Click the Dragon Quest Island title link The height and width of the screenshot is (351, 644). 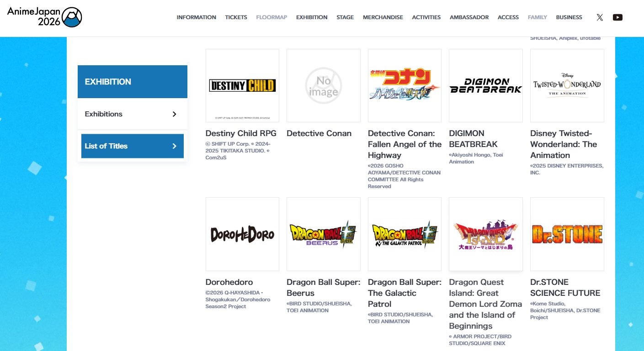pyautogui.click(x=485, y=304)
